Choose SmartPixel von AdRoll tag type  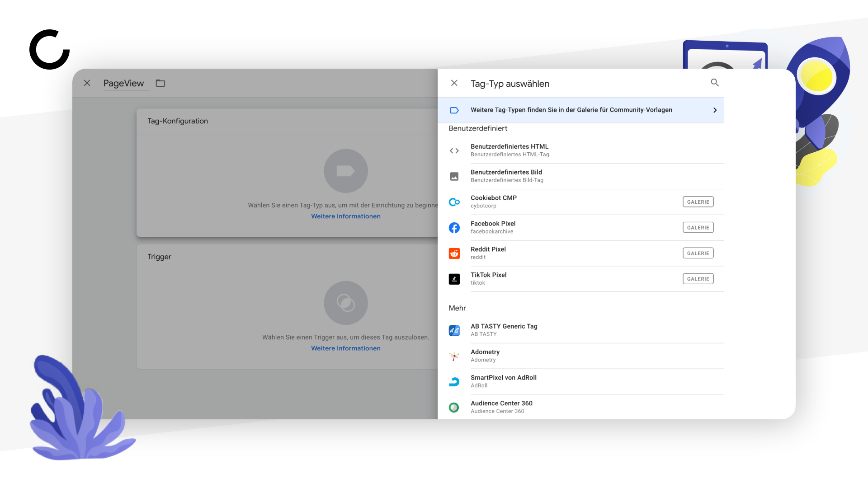[x=586, y=382]
